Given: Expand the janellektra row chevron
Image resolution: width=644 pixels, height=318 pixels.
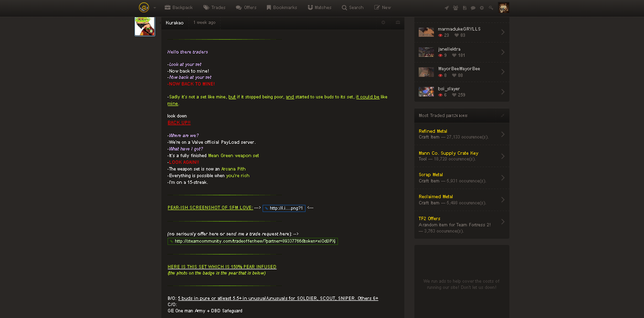Looking at the screenshot, I should coord(503,52).
